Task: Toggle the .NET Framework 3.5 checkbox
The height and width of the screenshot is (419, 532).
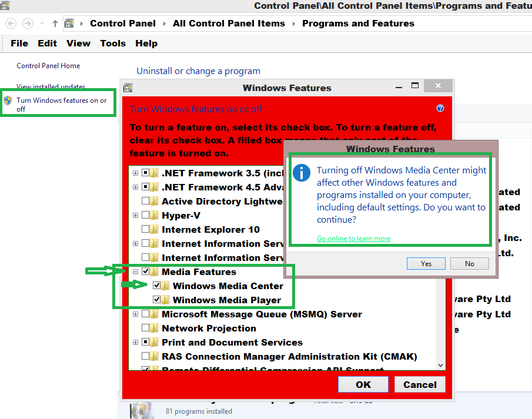Action: point(146,173)
